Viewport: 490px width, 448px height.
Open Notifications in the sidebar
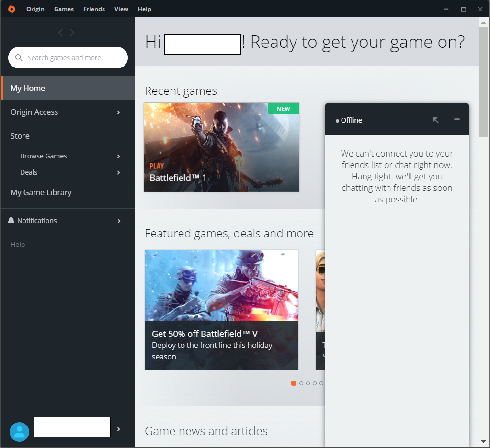(37, 221)
